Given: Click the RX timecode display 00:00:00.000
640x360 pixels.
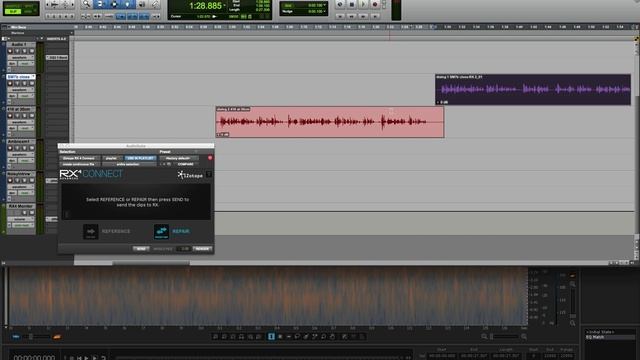Looking at the screenshot, I should (34, 357).
